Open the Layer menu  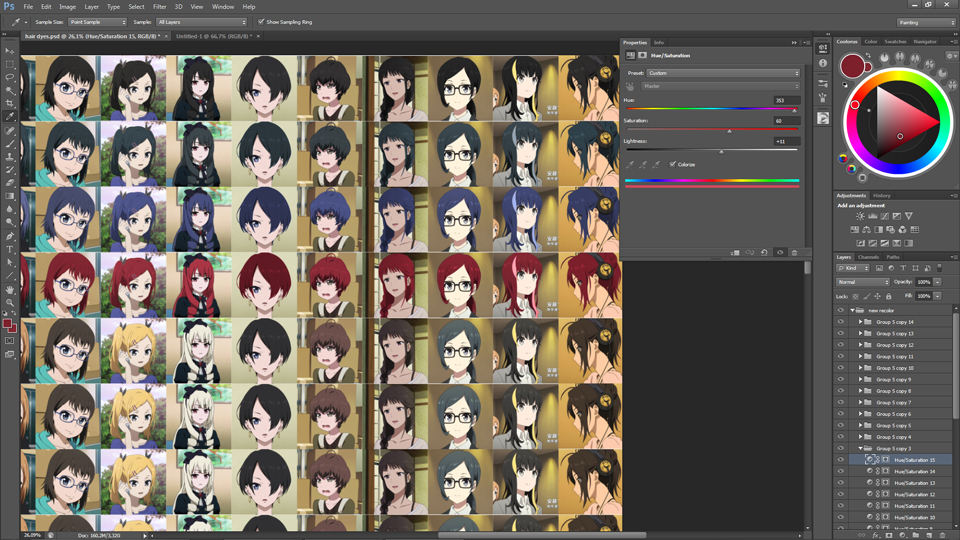91,7
